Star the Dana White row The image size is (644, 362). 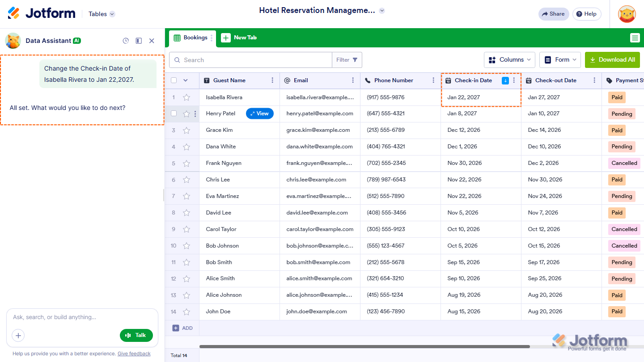coord(186,147)
